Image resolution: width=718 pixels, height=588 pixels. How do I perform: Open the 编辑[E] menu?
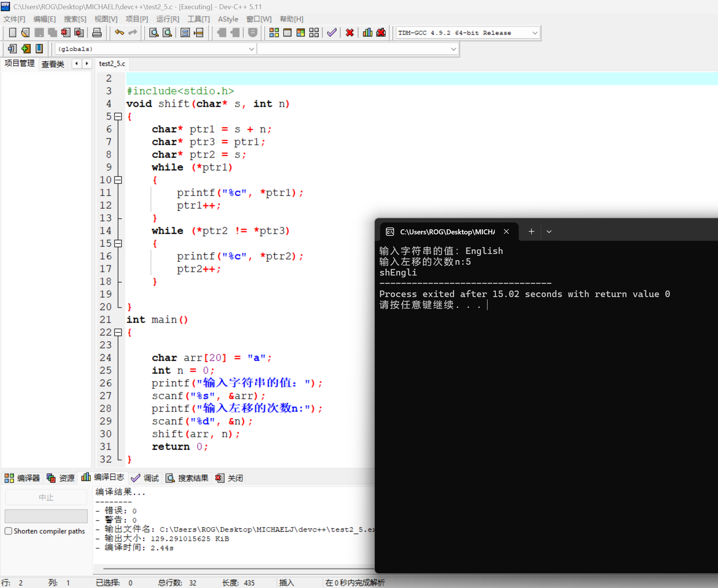pyautogui.click(x=44, y=19)
